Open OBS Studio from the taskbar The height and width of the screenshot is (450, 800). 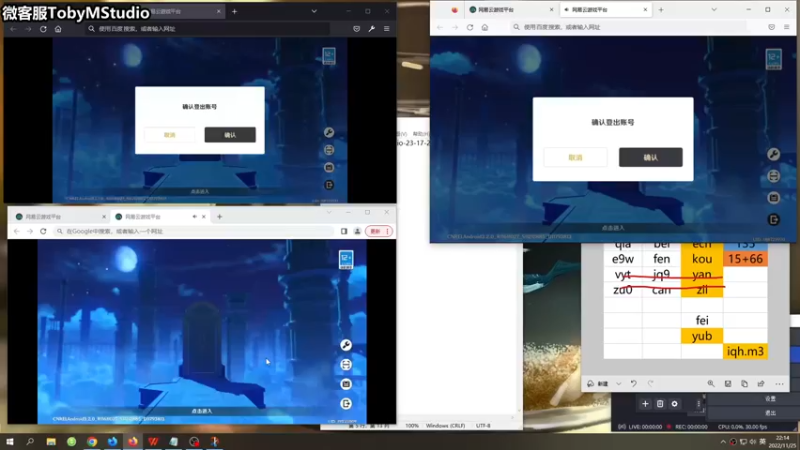point(194,442)
